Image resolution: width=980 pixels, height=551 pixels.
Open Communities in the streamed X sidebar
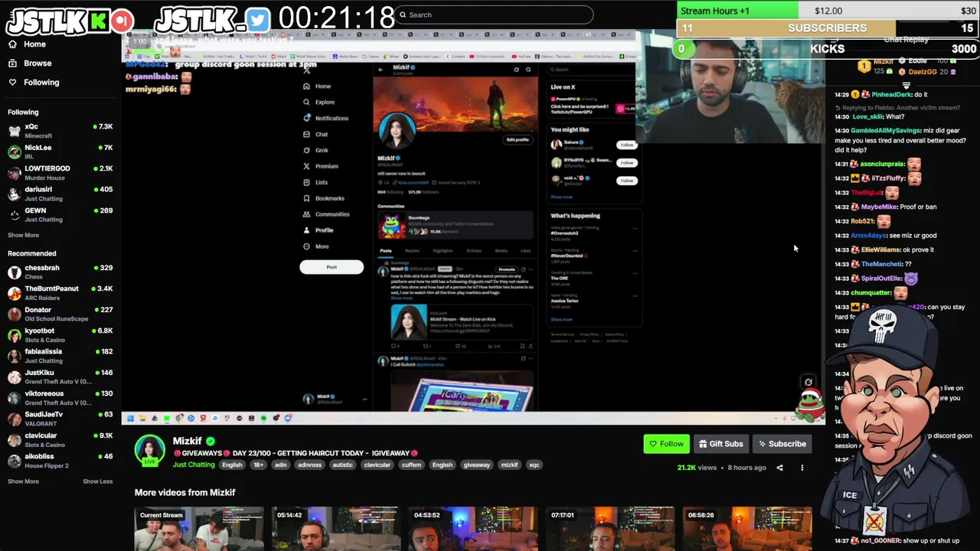(x=326, y=214)
